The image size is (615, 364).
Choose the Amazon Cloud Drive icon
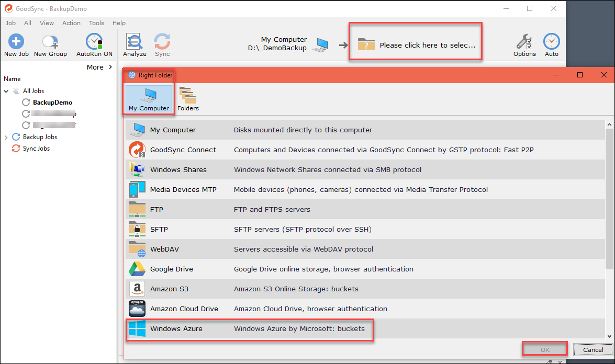tap(137, 309)
